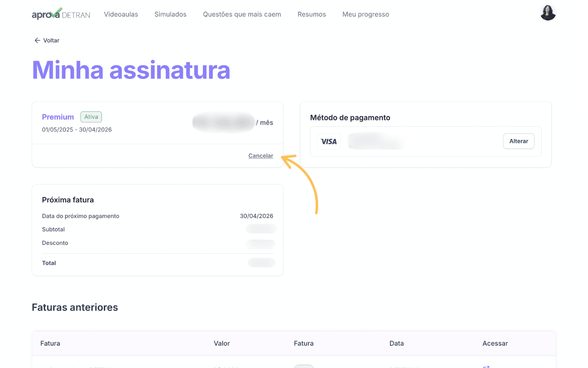Click the Data column header
This screenshot has width=588, height=368.
(396, 343)
